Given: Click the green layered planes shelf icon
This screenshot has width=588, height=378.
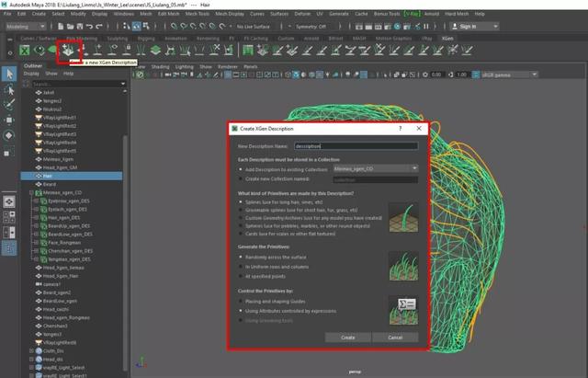Looking at the screenshot, I should tap(155, 50).
